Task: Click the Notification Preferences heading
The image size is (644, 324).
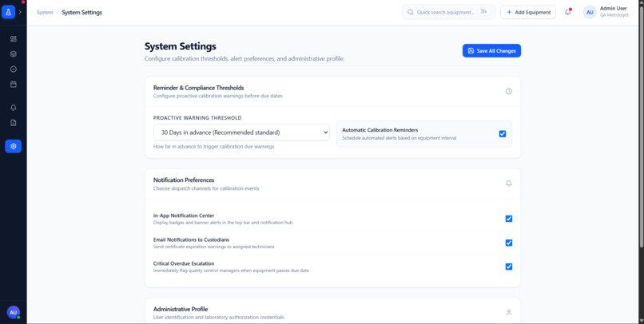Action: click(184, 180)
